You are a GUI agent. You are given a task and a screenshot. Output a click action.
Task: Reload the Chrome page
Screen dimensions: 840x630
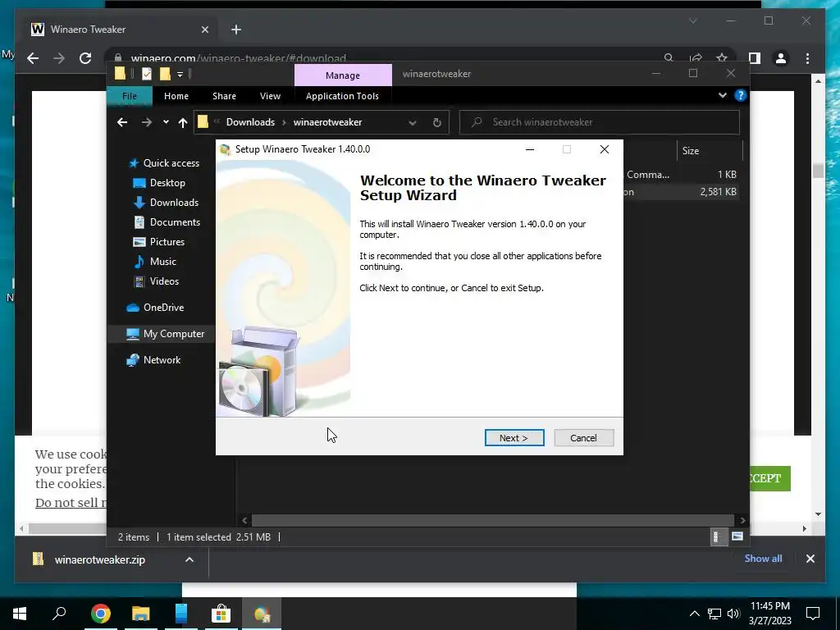[85, 58]
